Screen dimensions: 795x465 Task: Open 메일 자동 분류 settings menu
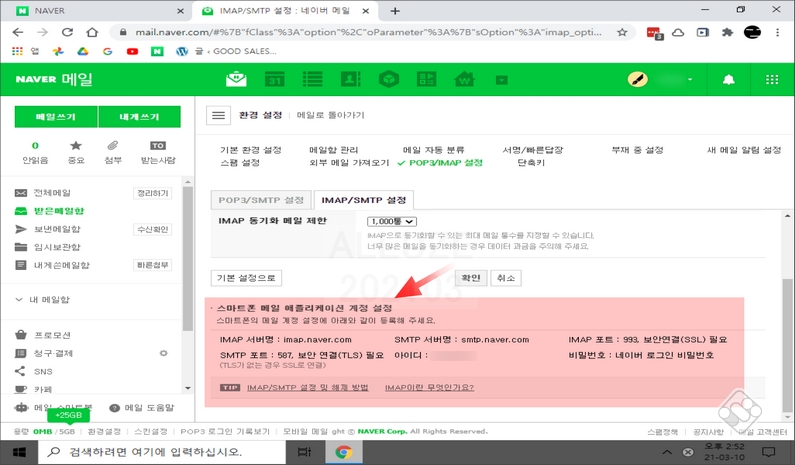[433, 150]
